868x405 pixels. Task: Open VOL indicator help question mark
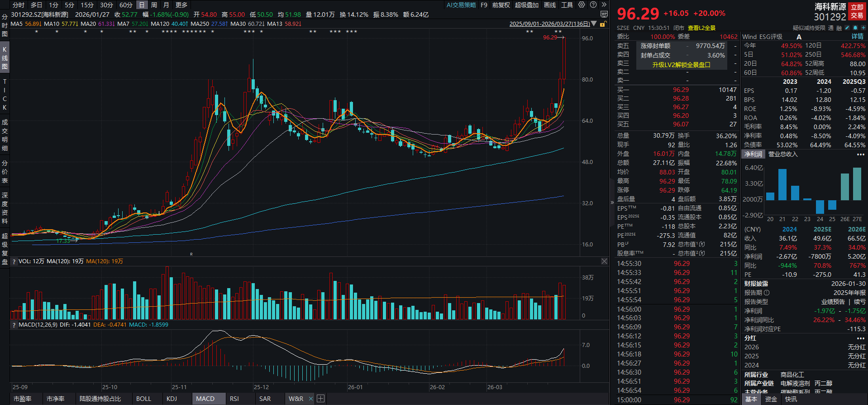[x=14, y=261]
